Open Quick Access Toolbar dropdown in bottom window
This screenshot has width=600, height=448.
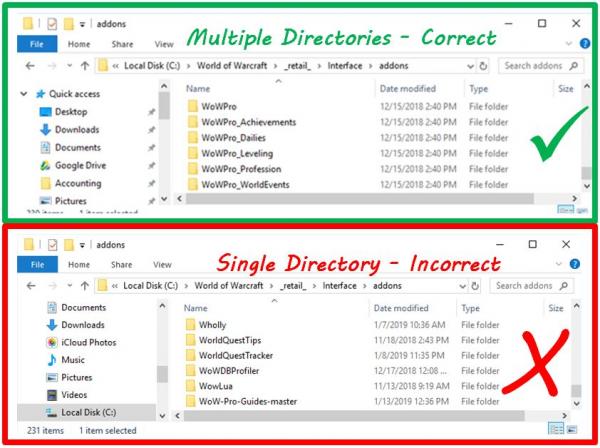click(82, 245)
